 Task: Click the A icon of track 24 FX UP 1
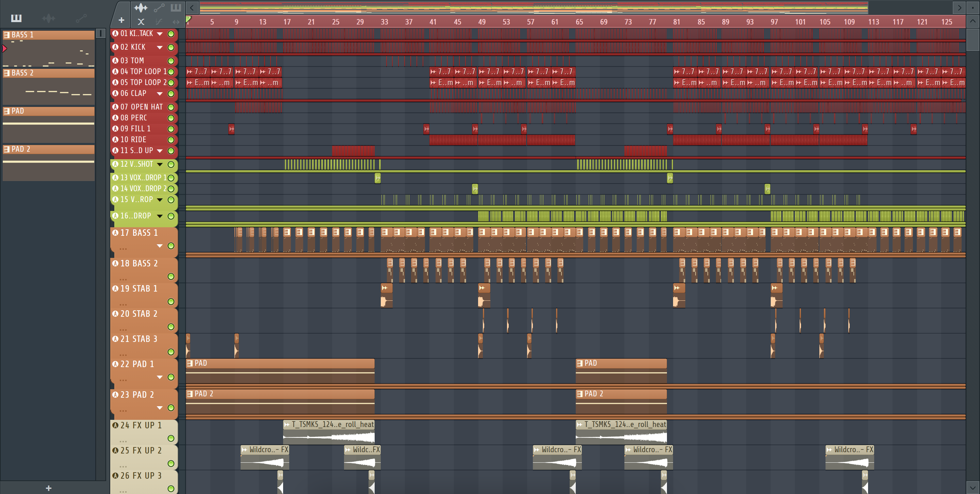(x=115, y=425)
